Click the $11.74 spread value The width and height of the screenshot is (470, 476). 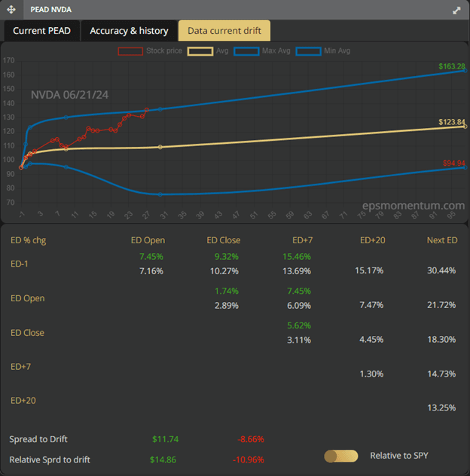pos(166,439)
